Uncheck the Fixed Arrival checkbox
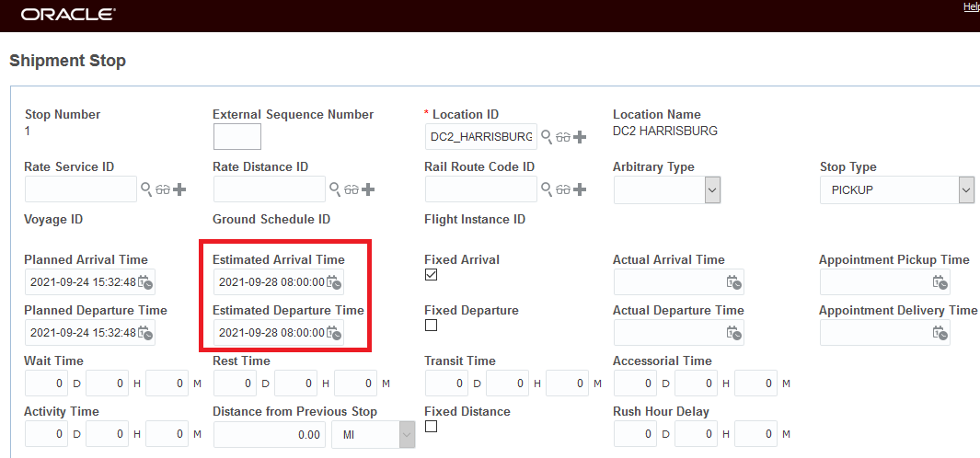 (x=431, y=275)
